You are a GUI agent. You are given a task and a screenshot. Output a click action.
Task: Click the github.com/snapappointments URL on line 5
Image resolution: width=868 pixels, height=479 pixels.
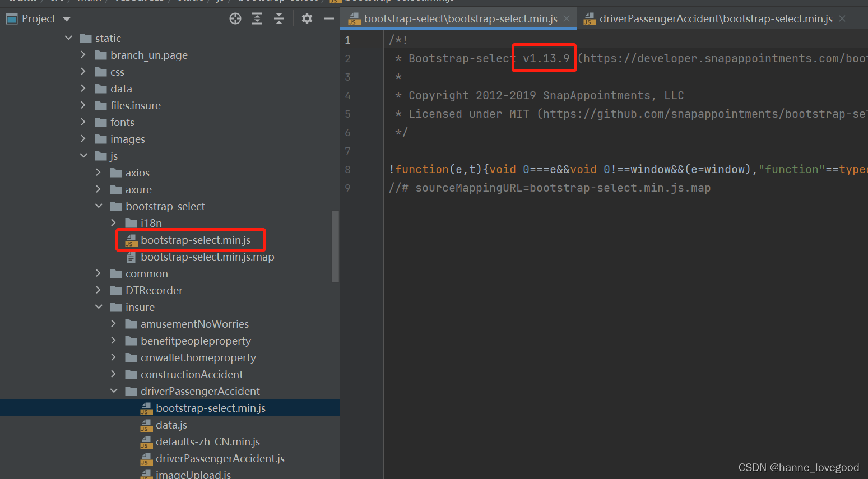(x=704, y=114)
